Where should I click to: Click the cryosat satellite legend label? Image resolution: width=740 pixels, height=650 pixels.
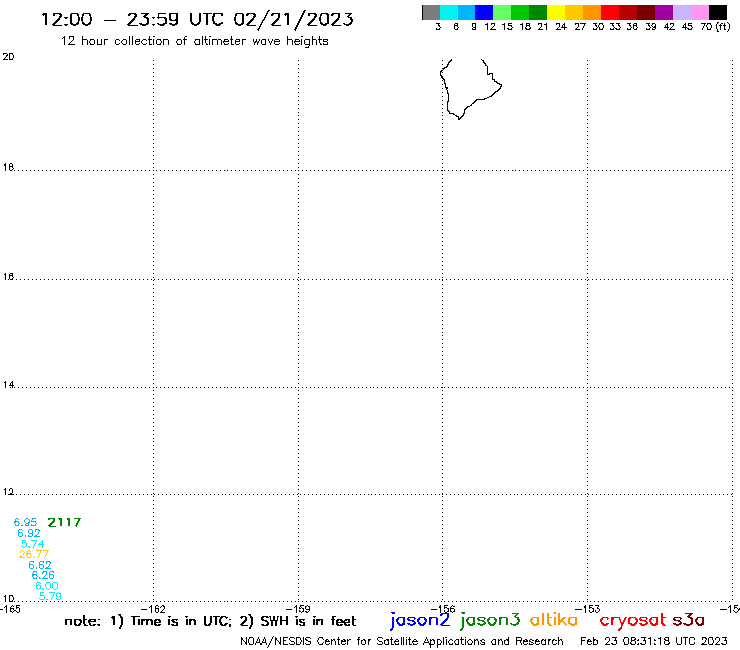click(x=633, y=620)
